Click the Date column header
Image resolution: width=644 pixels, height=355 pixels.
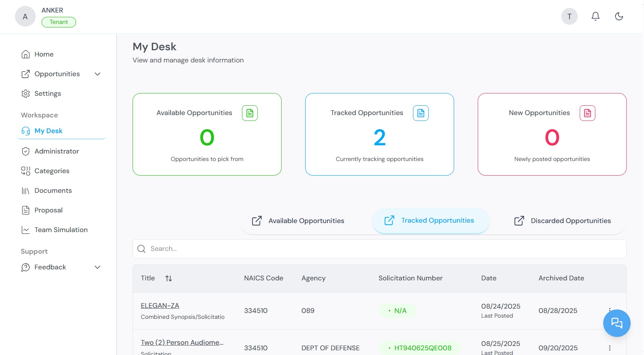[x=489, y=278]
